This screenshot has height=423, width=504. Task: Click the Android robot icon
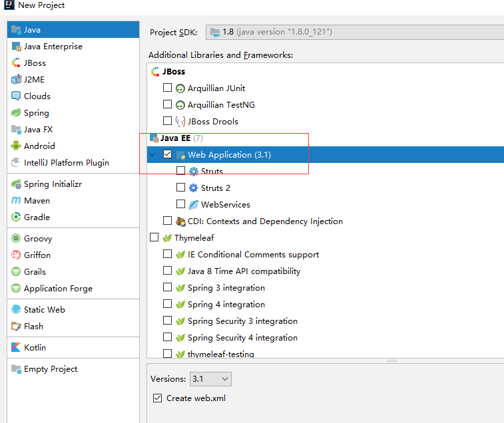[x=16, y=146]
